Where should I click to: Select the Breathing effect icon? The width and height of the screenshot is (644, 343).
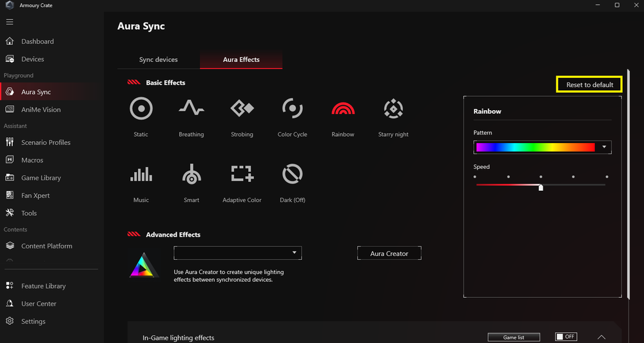point(191,108)
